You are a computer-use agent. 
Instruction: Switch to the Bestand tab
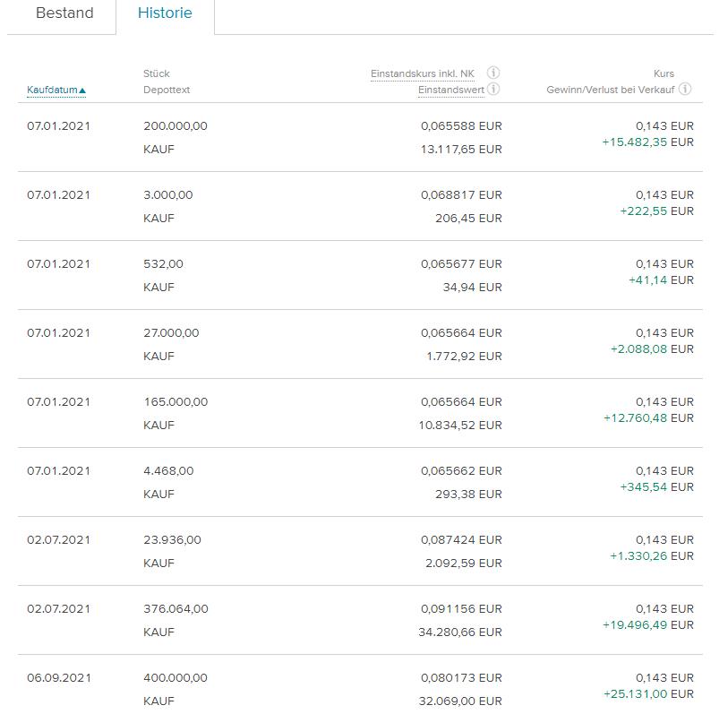pyautogui.click(x=64, y=13)
